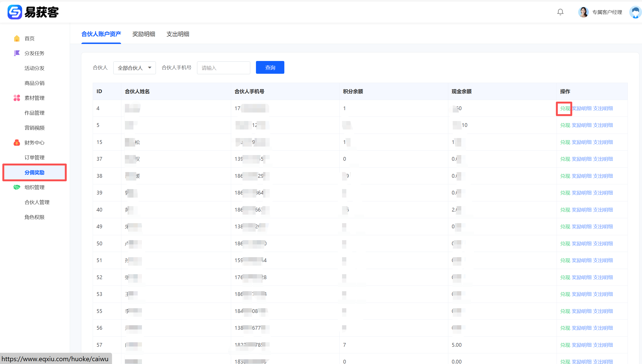Open 合伙人管理 in the sidebar

point(37,202)
